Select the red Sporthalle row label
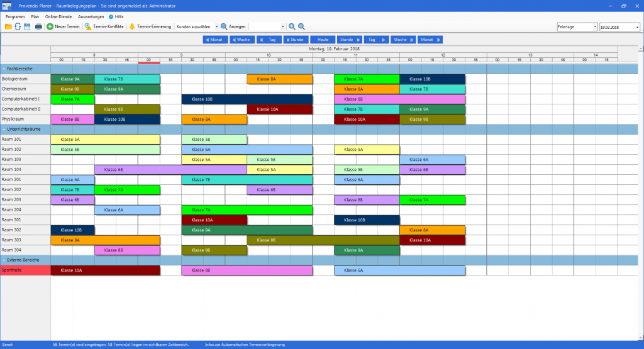644x349 pixels. (25, 270)
